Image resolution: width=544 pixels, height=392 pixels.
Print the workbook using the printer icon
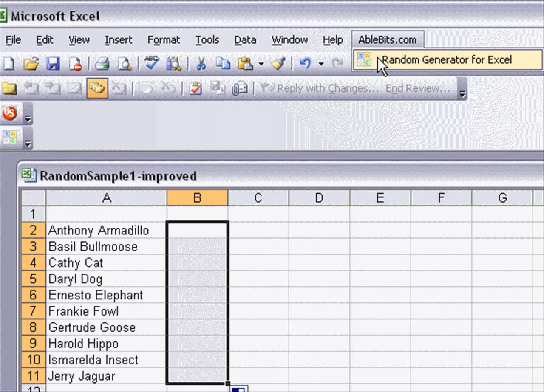click(102, 64)
